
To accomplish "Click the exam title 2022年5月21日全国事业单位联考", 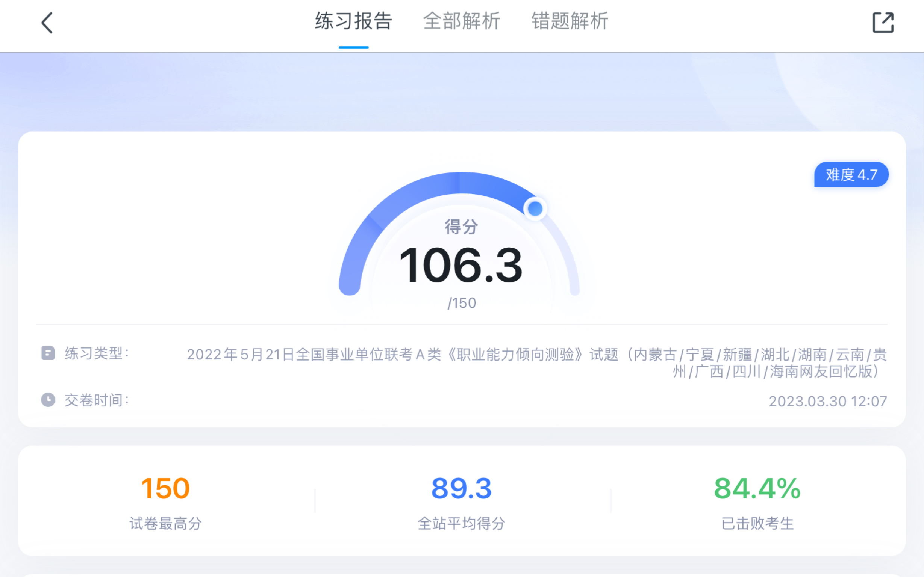I will pyautogui.click(x=536, y=363).
